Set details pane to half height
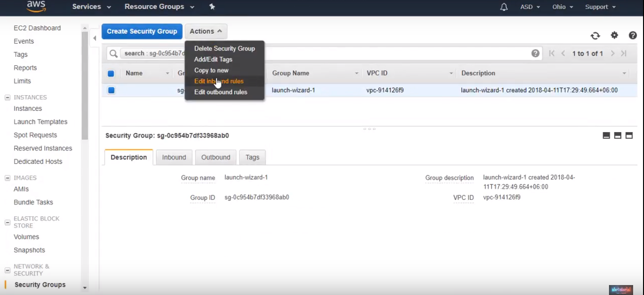Screen dimensions: 644x295 tap(618, 135)
